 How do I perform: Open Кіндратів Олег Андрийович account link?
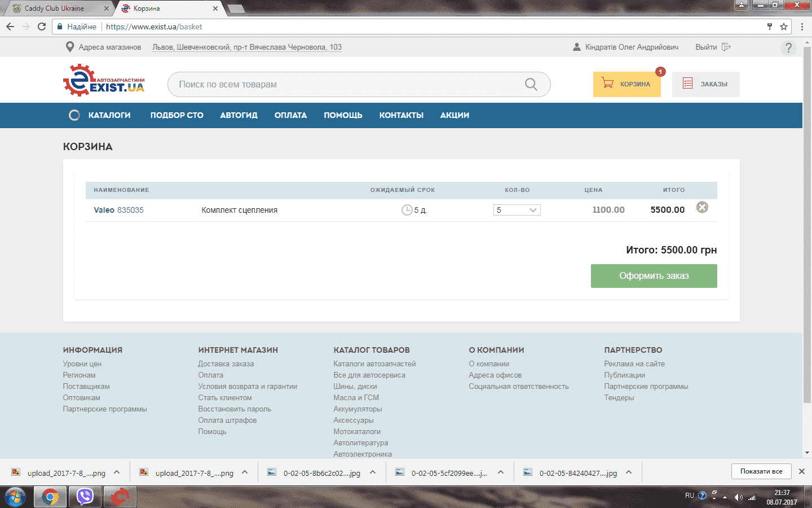coord(632,47)
